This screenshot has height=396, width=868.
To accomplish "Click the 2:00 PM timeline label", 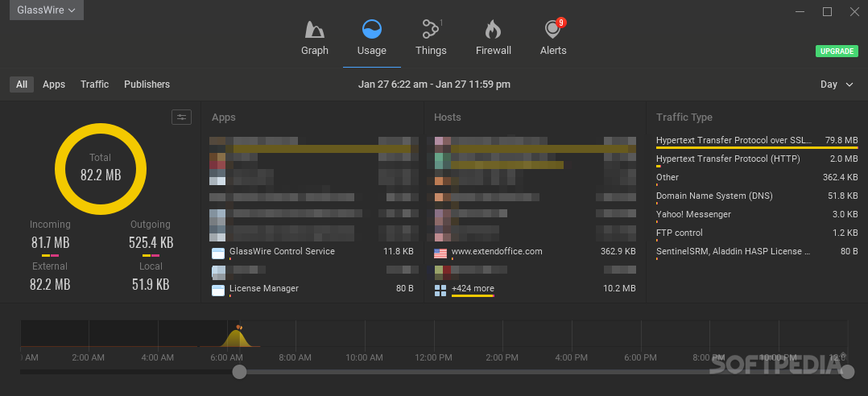I will (x=502, y=358).
